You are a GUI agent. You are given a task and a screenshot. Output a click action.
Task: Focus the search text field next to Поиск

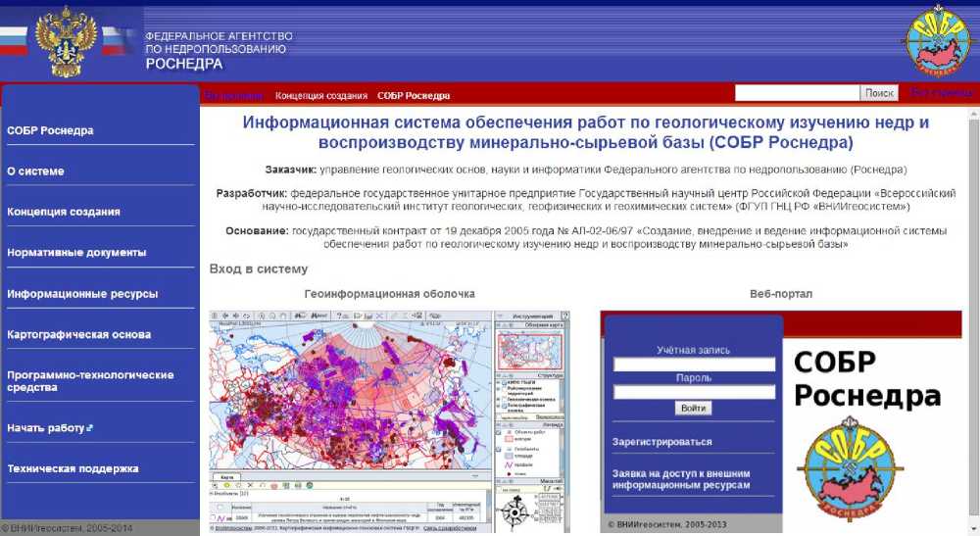tap(797, 93)
